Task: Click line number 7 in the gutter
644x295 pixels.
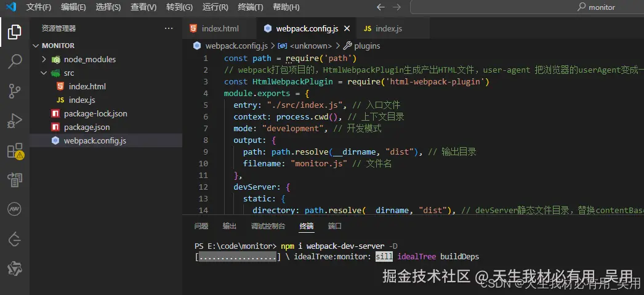Action: 206,129
